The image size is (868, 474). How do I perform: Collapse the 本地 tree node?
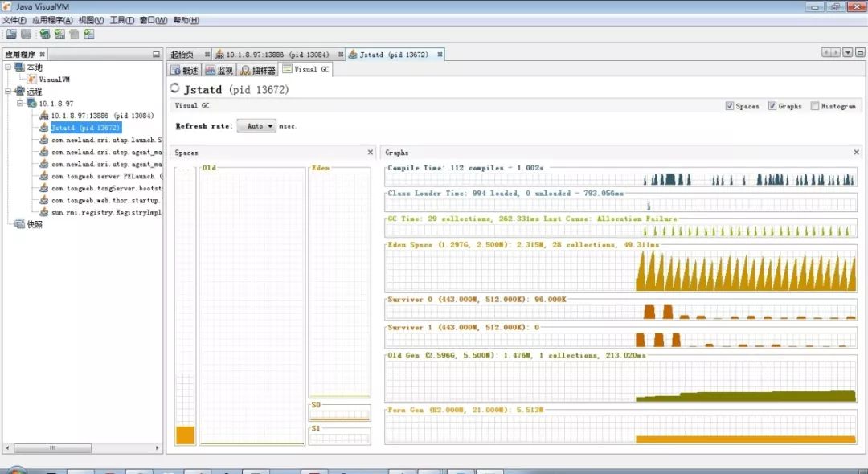click(x=8, y=67)
